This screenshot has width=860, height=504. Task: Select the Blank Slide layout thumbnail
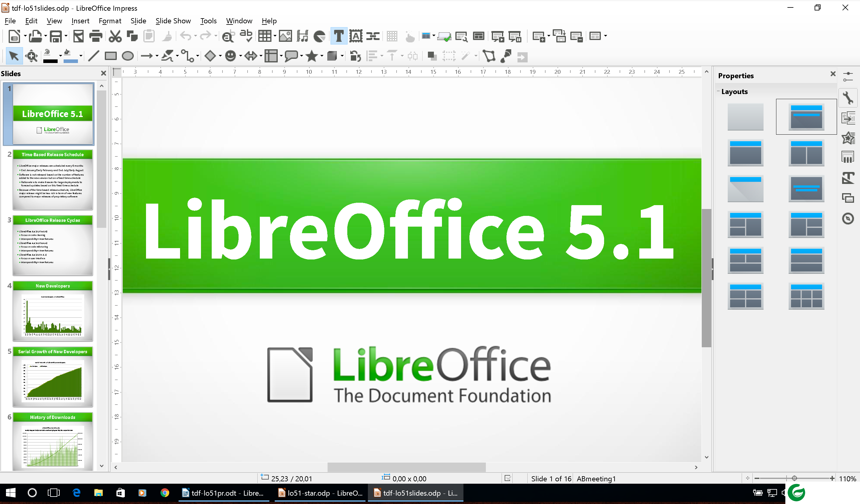pyautogui.click(x=745, y=117)
